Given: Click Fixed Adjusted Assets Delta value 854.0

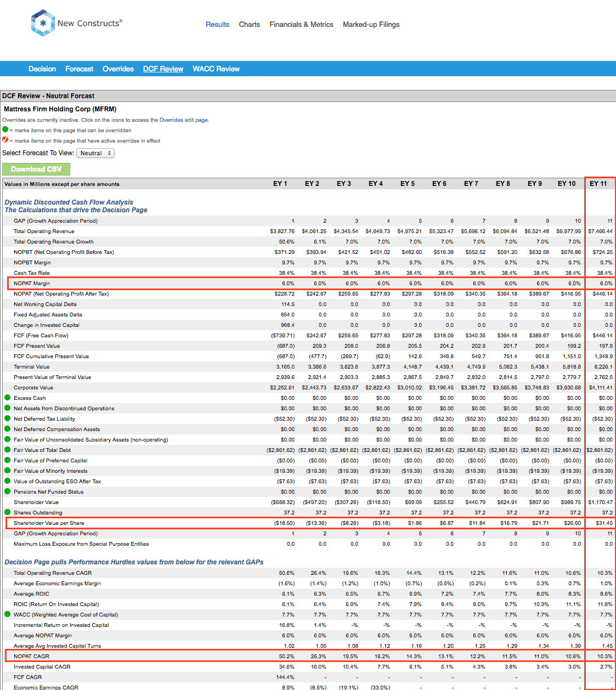Looking at the screenshot, I should [288, 315].
